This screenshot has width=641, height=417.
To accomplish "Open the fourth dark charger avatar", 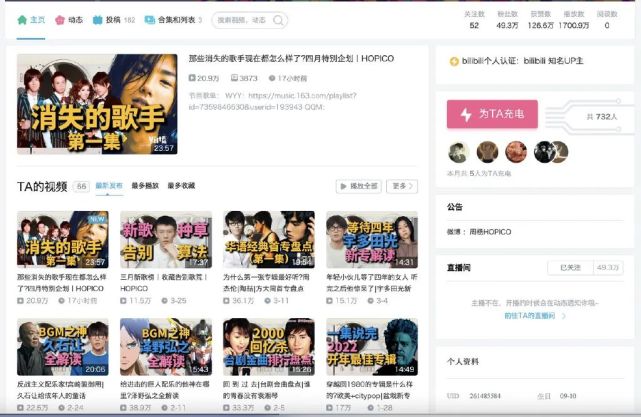I will [x=545, y=152].
